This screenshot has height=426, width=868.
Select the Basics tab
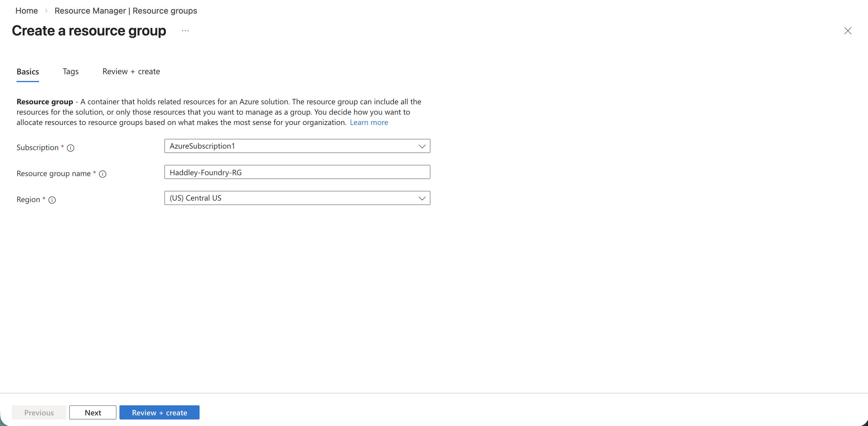pyautogui.click(x=27, y=71)
